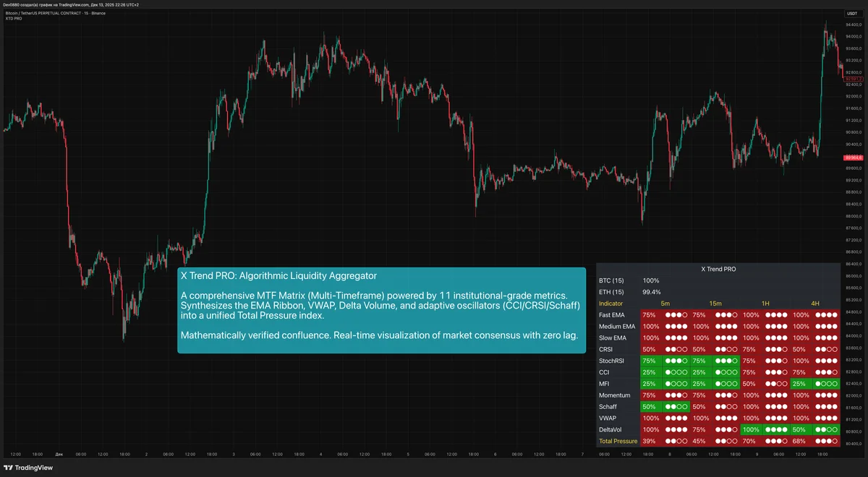Click the day 3 label on time axis
Viewport: 868px width, 477px height.
[234, 455]
